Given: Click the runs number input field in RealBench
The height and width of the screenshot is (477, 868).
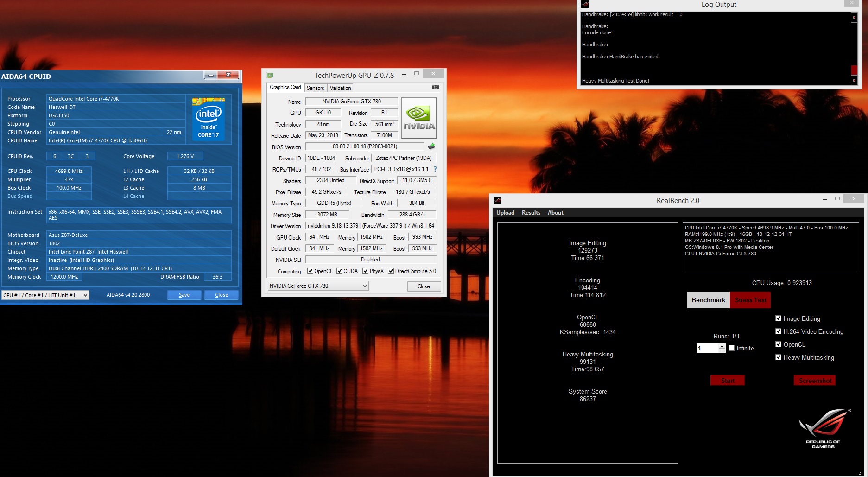Looking at the screenshot, I should click(707, 348).
